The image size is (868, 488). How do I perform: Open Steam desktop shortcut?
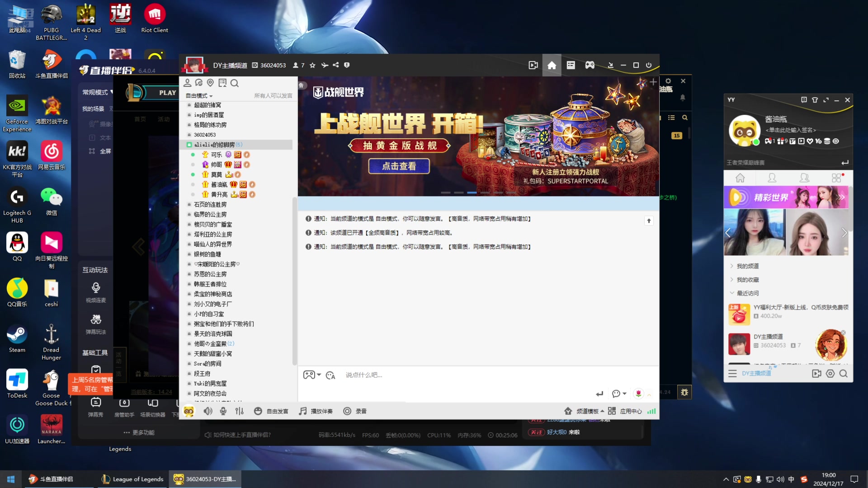(x=17, y=339)
